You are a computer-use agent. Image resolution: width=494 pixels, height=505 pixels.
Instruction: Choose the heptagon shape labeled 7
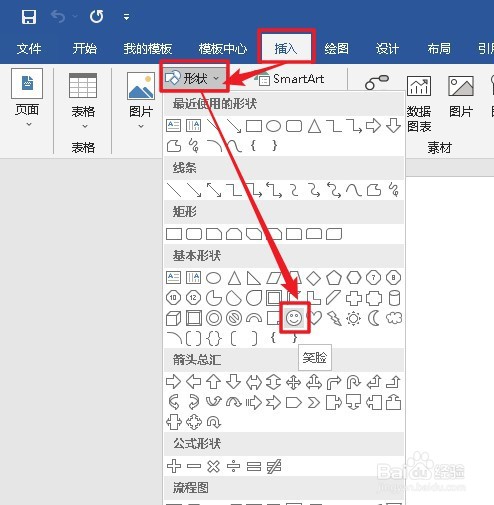click(374, 278)
